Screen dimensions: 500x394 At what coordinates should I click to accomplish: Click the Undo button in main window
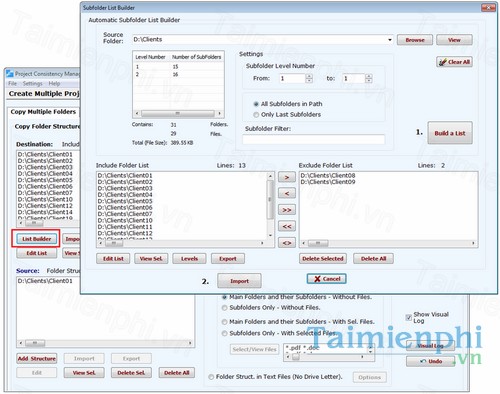[430, 361]
